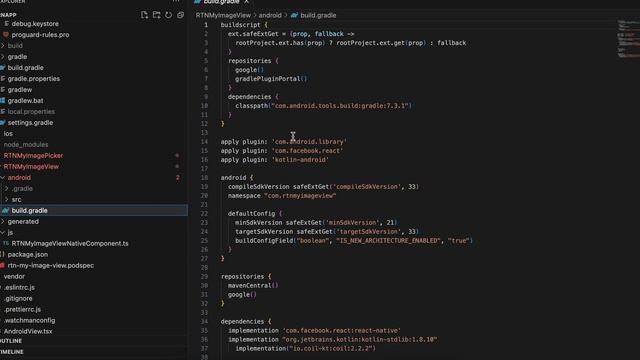Select the RTNMyImageView folder
The width and height of the screenshot is (640, 360).
[31, 167]
